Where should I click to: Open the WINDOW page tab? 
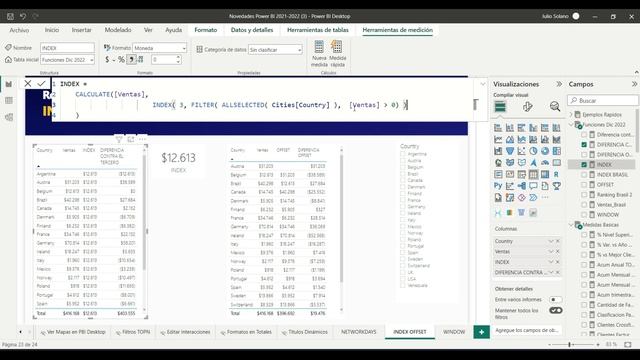[454, 332]
